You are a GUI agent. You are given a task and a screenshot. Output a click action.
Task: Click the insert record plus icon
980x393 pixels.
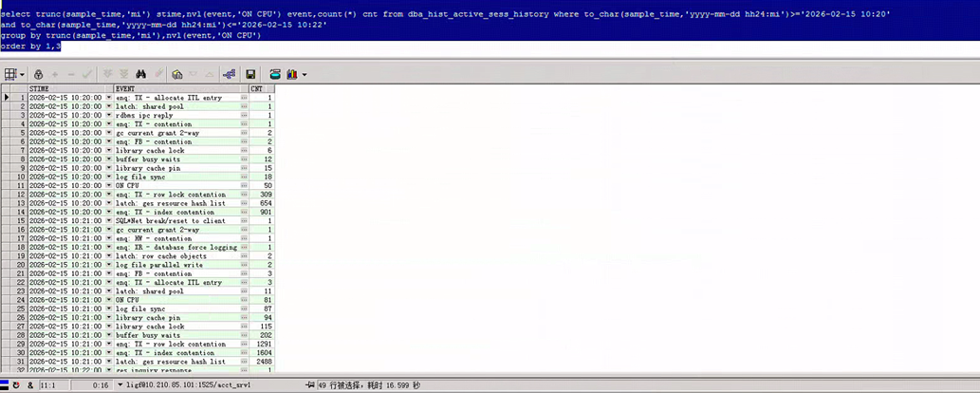point(55,74)
